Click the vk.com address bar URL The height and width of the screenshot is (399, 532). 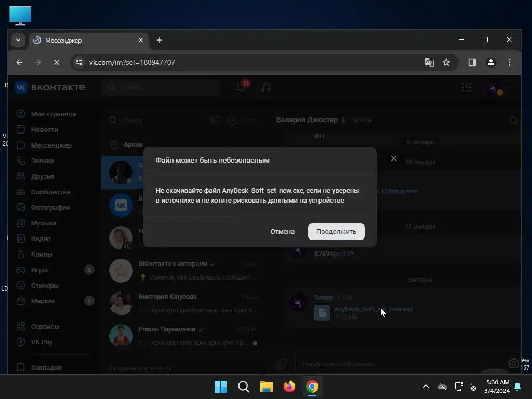pyautogui.click(x=132, y=62)
